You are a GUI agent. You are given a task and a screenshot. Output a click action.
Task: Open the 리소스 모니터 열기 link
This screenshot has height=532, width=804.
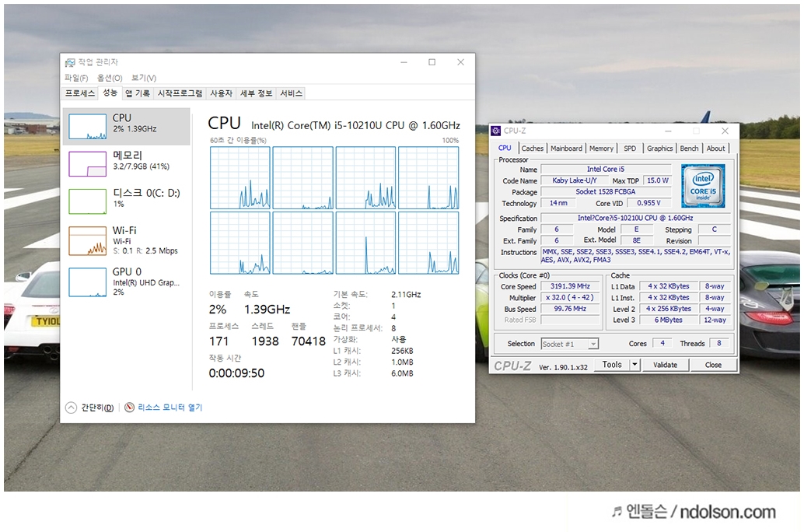click(x=170, y=408)
